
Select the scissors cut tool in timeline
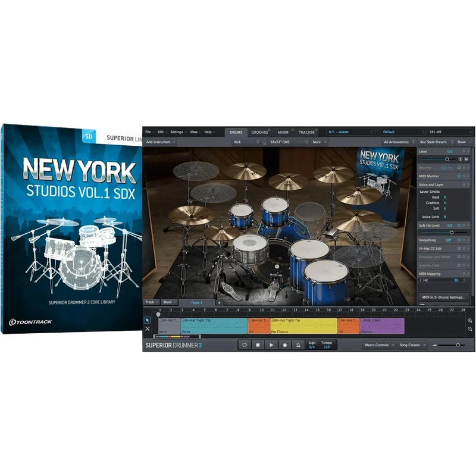tap(148, 329)
